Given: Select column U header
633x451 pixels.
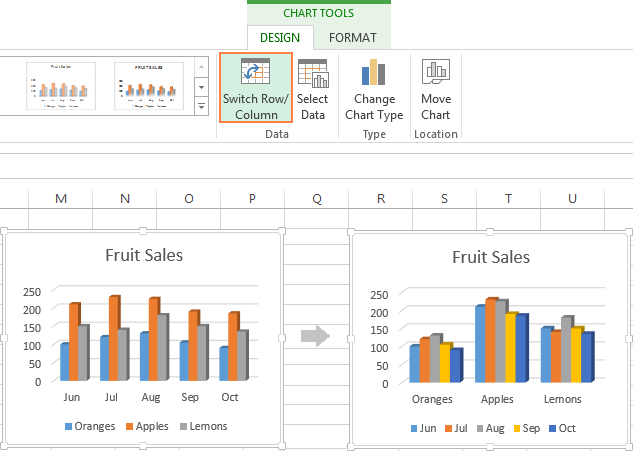Looking at the screenshot, I should tap(573, 199).
